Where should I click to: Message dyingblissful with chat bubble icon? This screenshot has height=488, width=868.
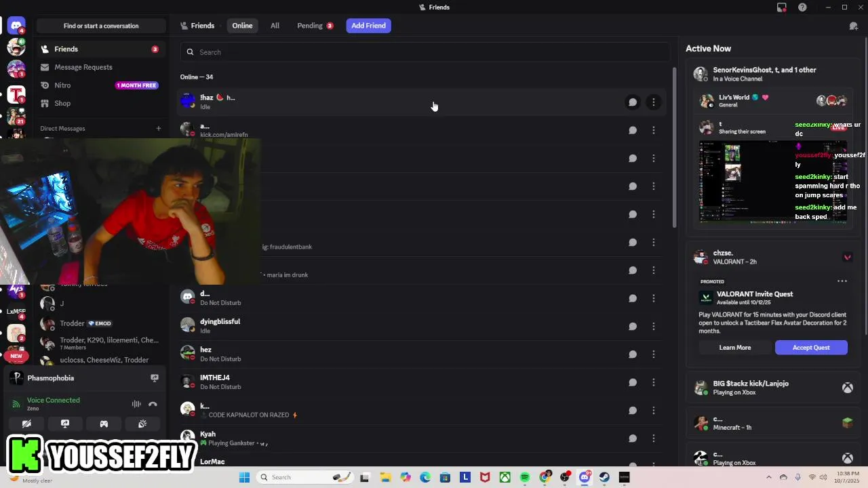tap(633, 326)
